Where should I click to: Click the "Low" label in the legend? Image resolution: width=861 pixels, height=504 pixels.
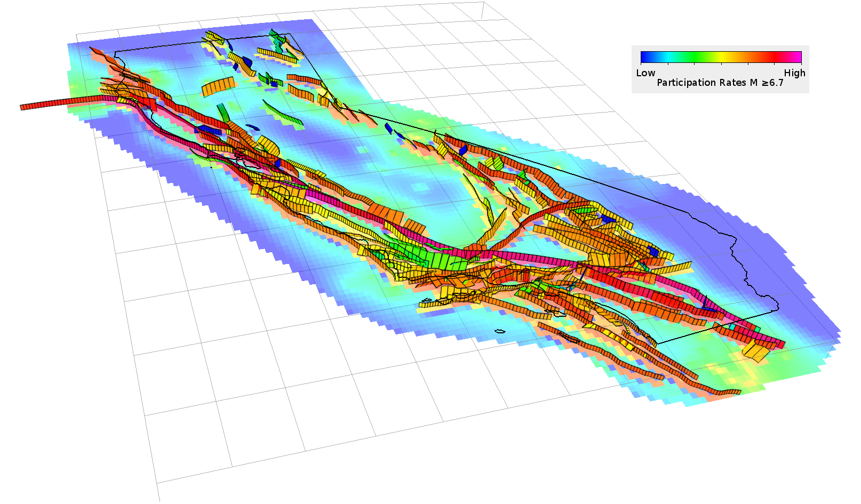(645, 73)
